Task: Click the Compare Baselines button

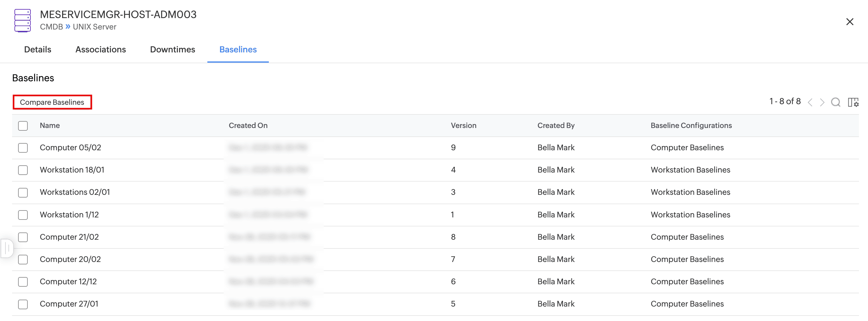Action: 52,102
